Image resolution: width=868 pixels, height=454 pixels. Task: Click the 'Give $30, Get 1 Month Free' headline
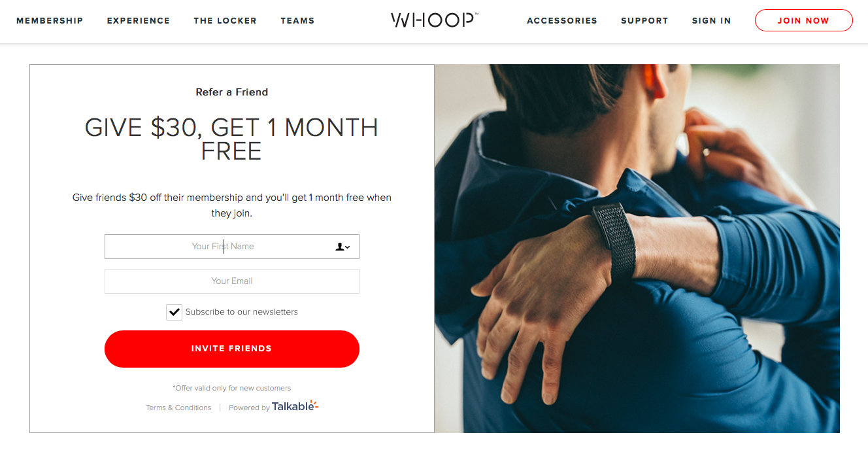point(232,139)
